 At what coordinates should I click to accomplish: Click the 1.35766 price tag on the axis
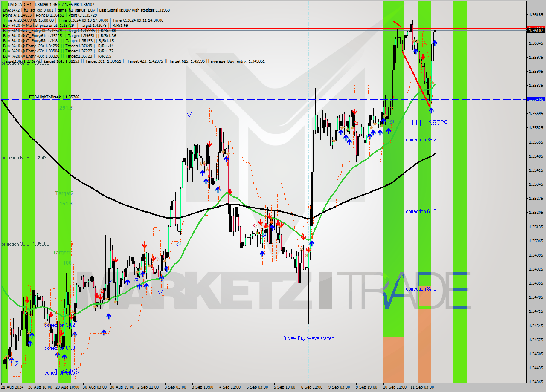(535, 99)
